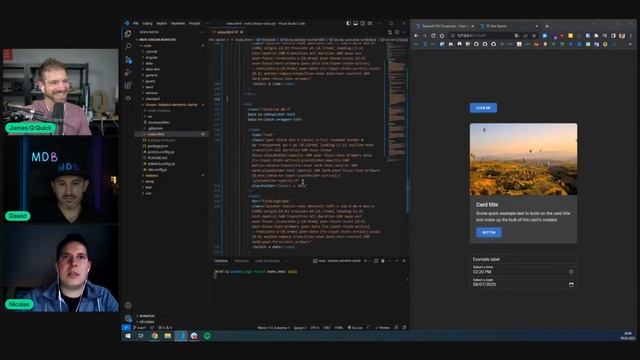Click the first GitHub bookmark icon in browser
The width and height of the screenshot is (640, 360).
[x=476, y=44]
